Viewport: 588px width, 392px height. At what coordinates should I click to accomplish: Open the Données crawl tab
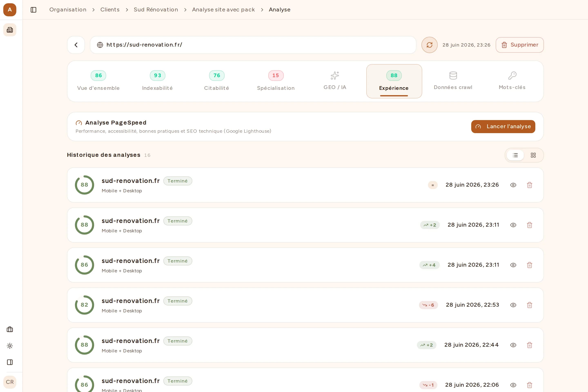click(453, 81)
